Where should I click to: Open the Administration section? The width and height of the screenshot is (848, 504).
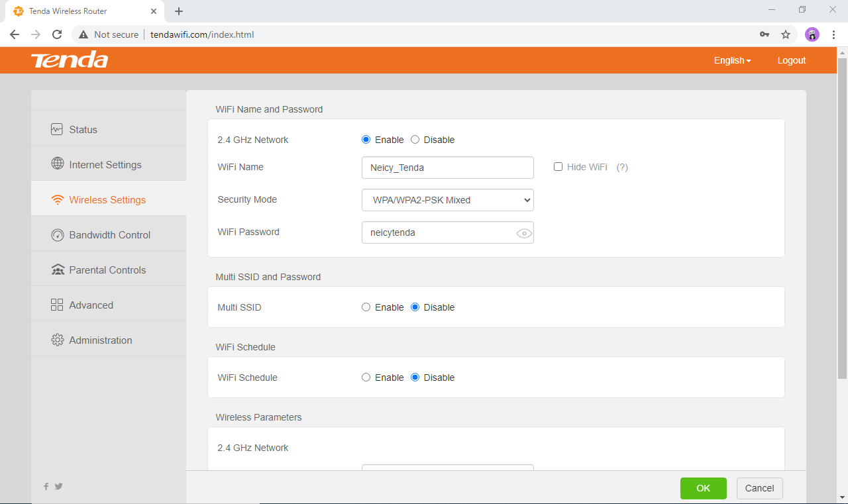pyautogui.click(x=109, y=340)
